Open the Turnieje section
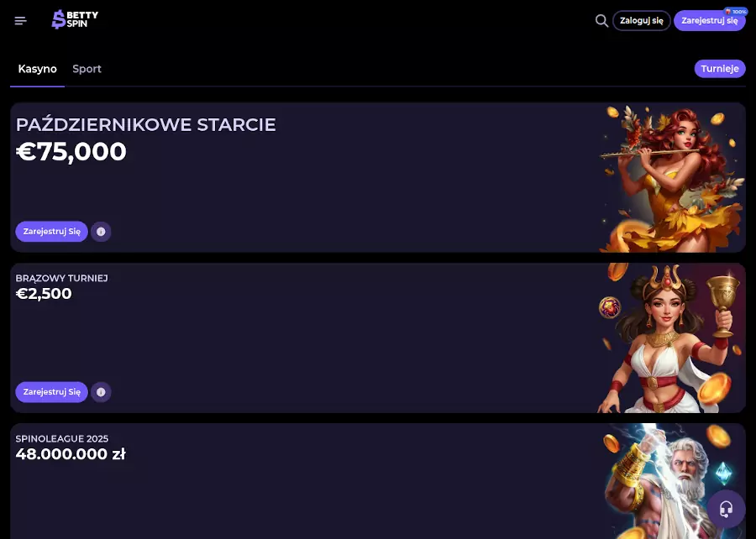756x539 pixels. pos(720,69)
